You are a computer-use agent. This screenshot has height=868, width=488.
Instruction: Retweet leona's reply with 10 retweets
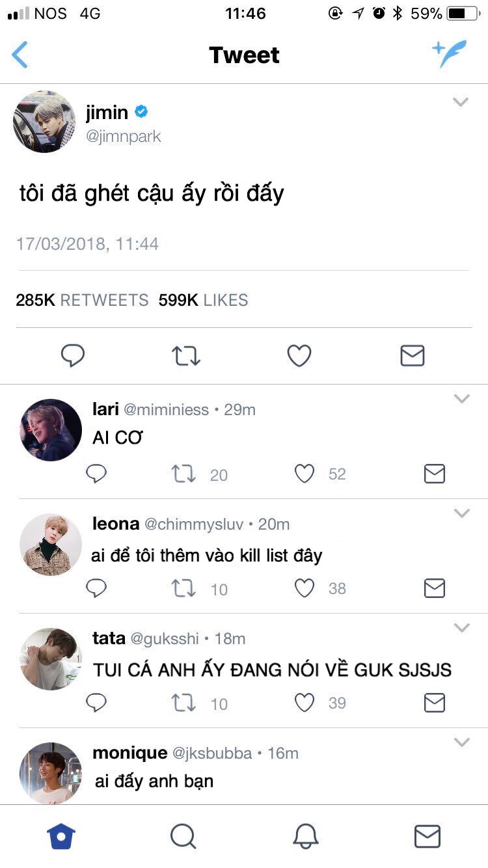(184, 589)
